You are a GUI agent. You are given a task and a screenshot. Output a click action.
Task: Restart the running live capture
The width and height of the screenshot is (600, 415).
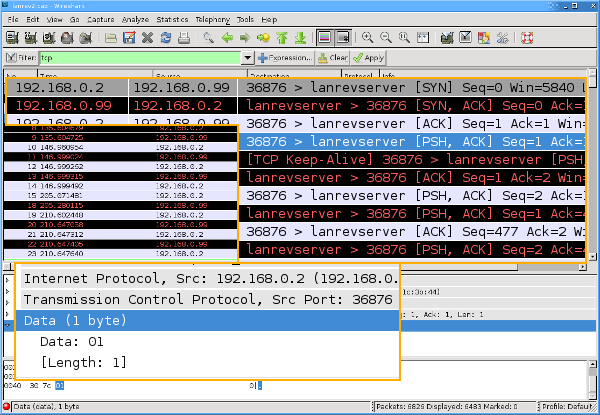(86, 37)
